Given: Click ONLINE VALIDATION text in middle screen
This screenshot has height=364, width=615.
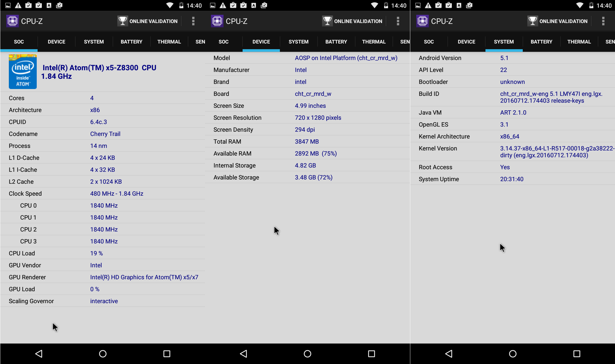Looking at the screenshot, I should pos(358,21).
